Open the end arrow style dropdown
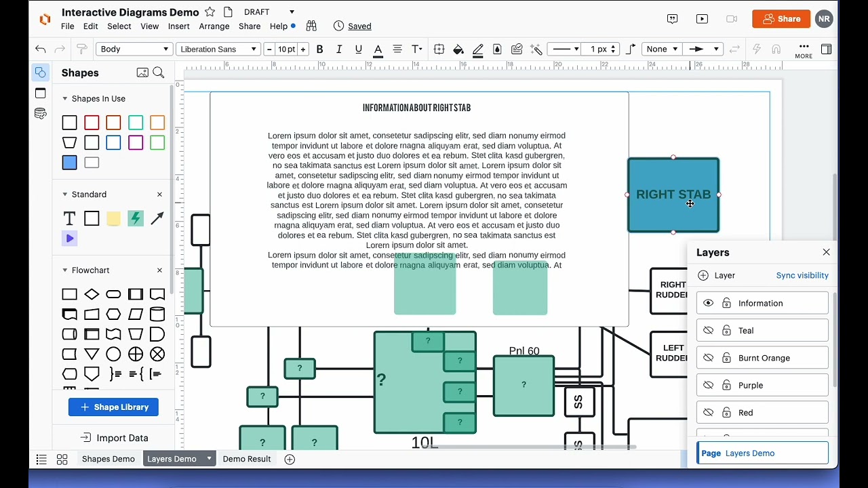Screen dimensions: 868x488 (703, 49)
